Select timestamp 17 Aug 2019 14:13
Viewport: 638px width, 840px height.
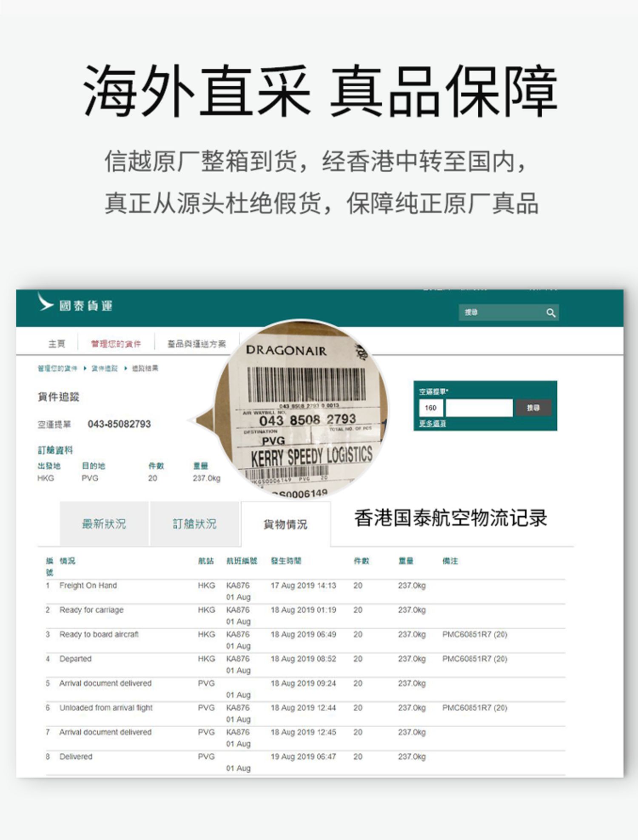point(304,586)
